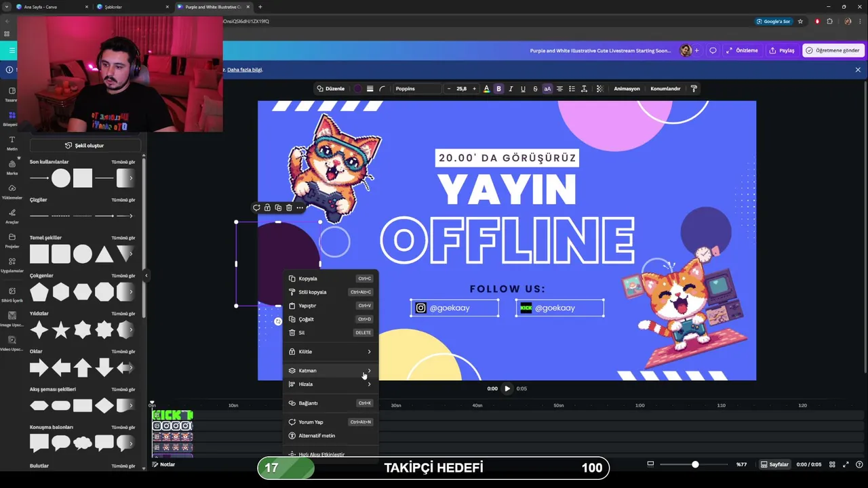Click the Animasyon button
The image size is (868, 488).
[x=627, y=89]
